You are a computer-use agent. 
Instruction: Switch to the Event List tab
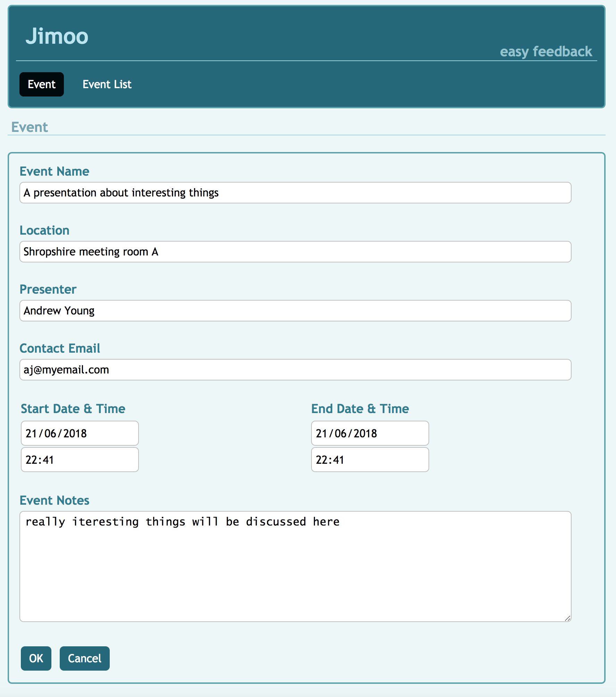click(x=107, y=84)
